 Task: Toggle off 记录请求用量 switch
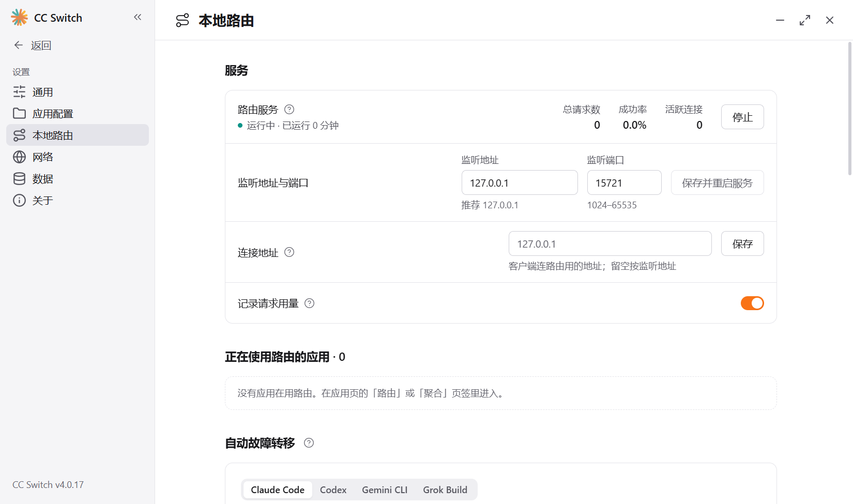coord(752,303)
